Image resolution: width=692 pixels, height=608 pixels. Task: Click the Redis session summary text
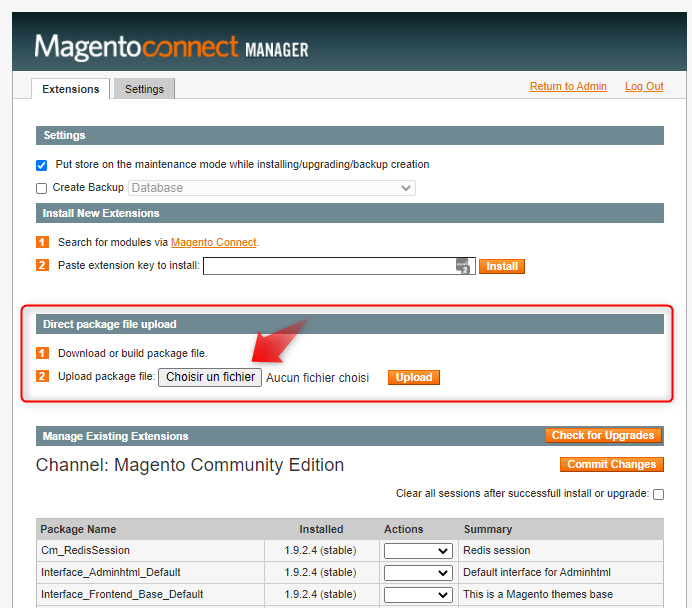point(496,550)
